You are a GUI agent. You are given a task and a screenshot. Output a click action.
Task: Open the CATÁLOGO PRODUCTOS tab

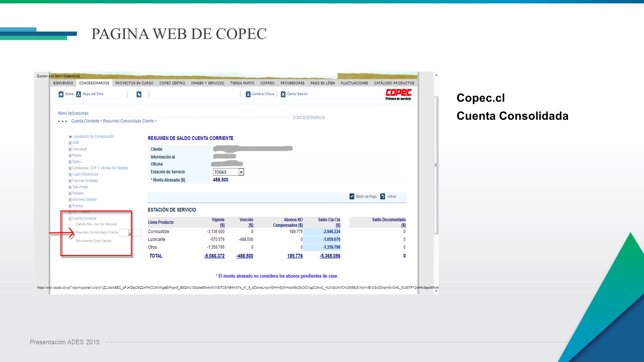coord(394,83)
